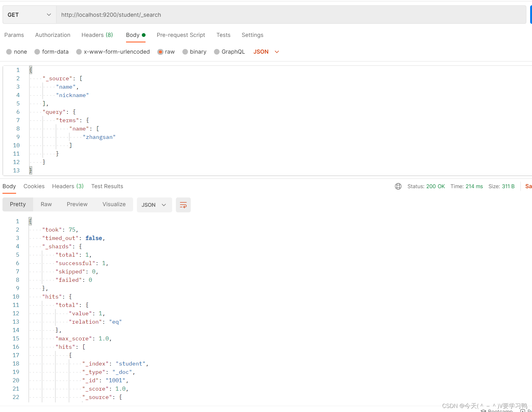Click the "nickname" line in request editor
Viewport: 532px width, 412px height.
pos(72,95)
